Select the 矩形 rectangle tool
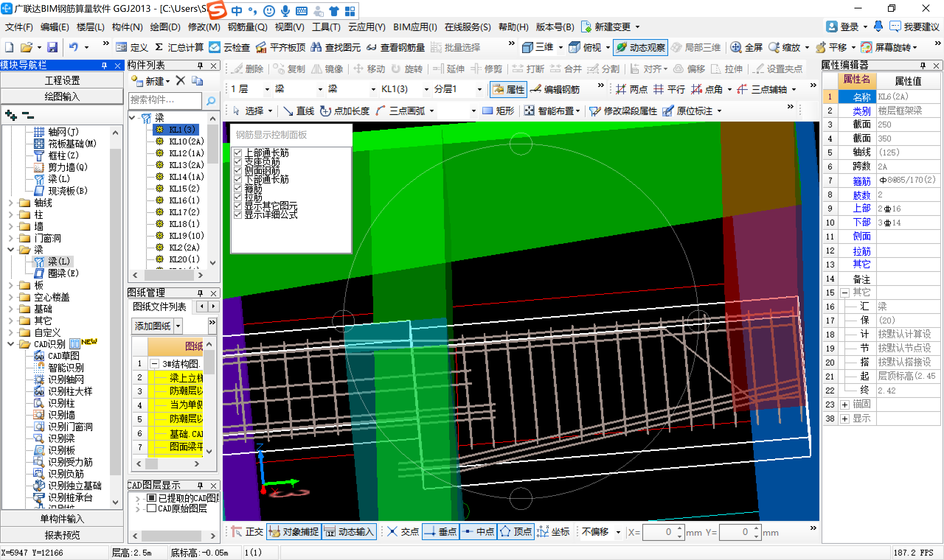This screenshot has height=560, width=944. pos(499,111)
